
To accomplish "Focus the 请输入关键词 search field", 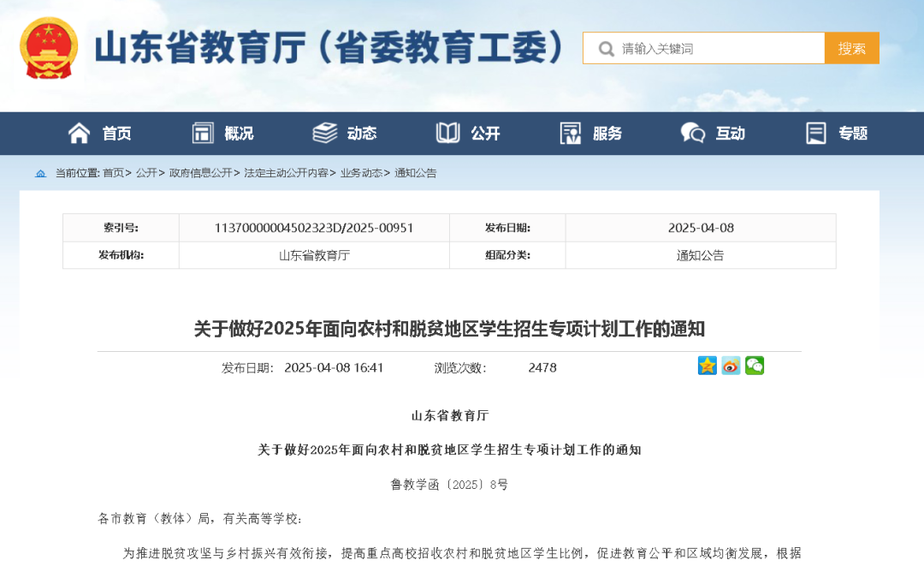I will 703,48.
